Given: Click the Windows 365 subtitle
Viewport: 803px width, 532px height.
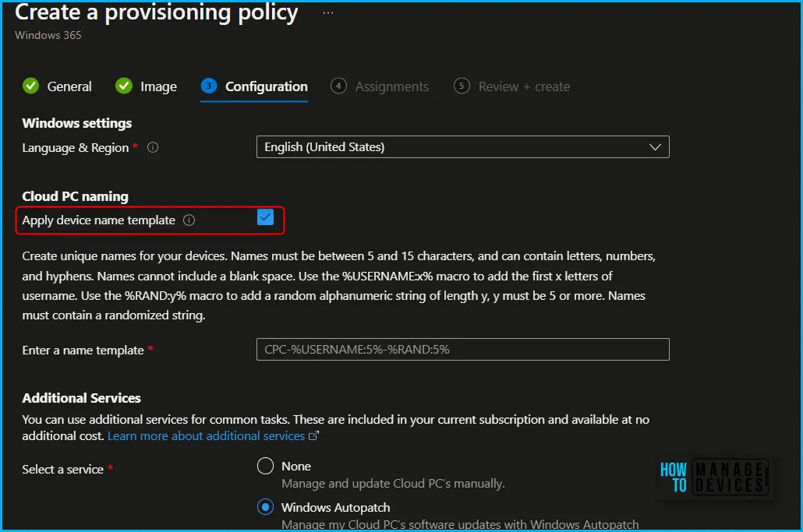Looking at the screenshot, I should [x=48, y=35].
